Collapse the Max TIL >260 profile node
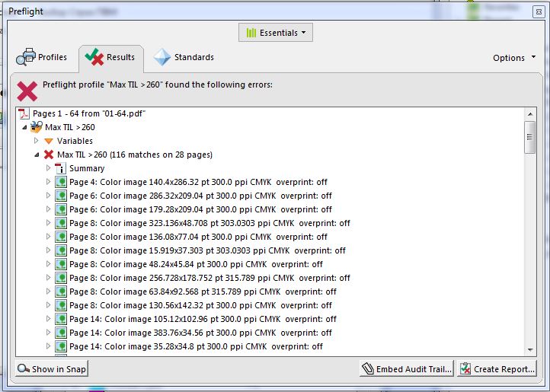This screenshot has width=550, height=392. point(24,127)
